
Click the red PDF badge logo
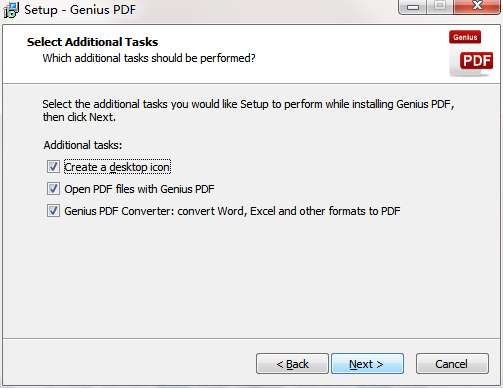pyautogui.click(x=476, y=61)
